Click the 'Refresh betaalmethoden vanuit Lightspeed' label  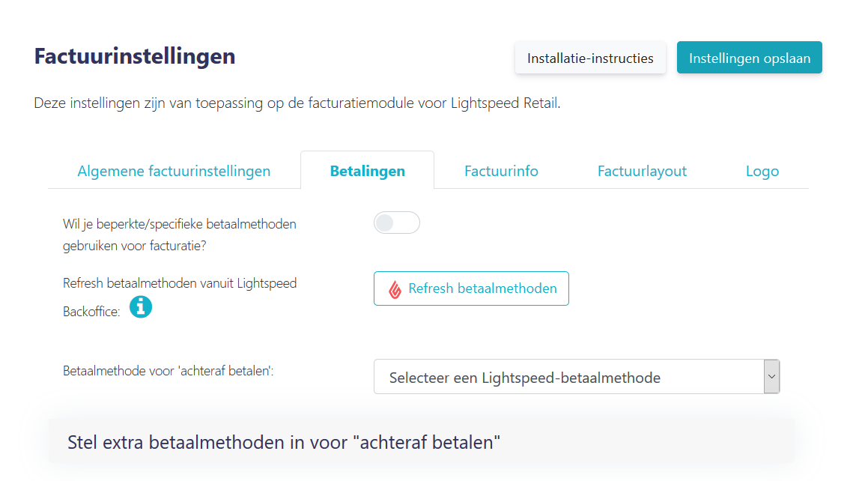(179, 283)
